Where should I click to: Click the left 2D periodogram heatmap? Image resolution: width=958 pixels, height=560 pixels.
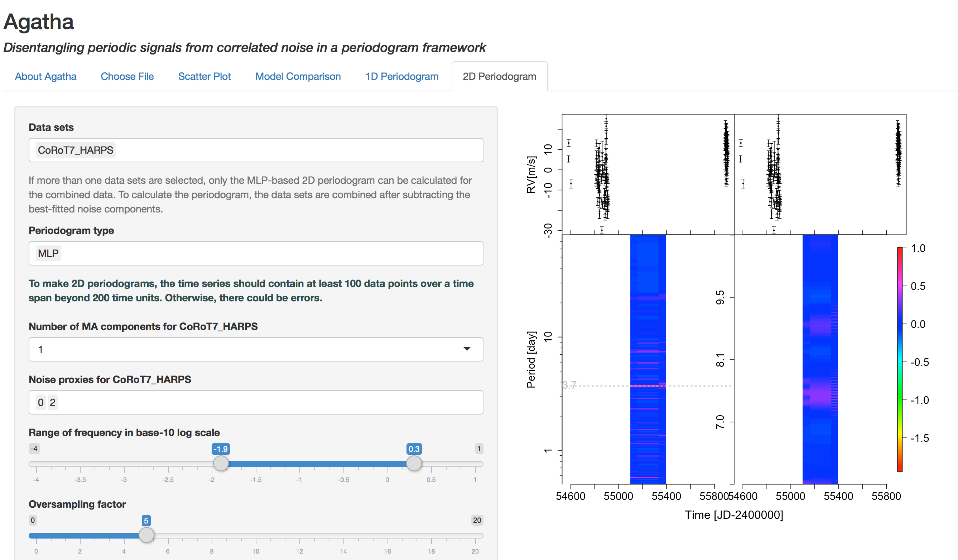point(648,359)
